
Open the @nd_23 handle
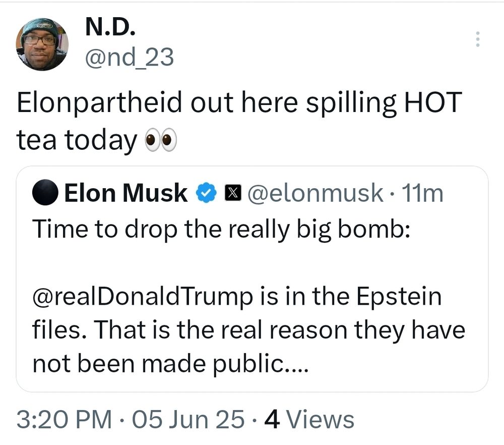(129, 57)
